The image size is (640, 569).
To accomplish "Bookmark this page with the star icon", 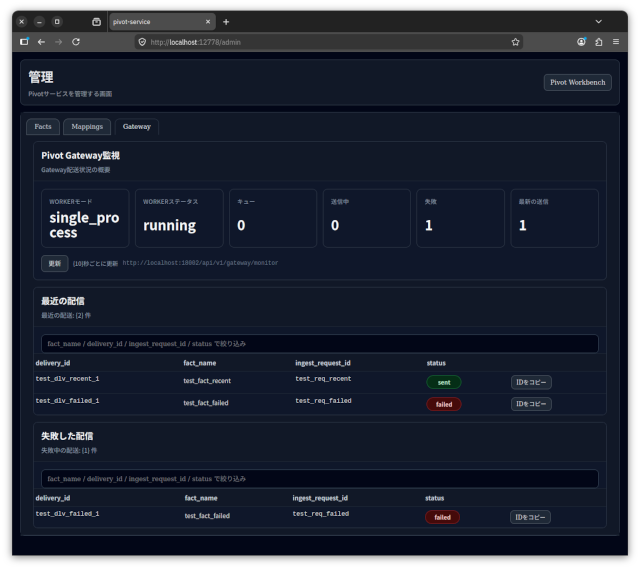I will tap(516, 42).
